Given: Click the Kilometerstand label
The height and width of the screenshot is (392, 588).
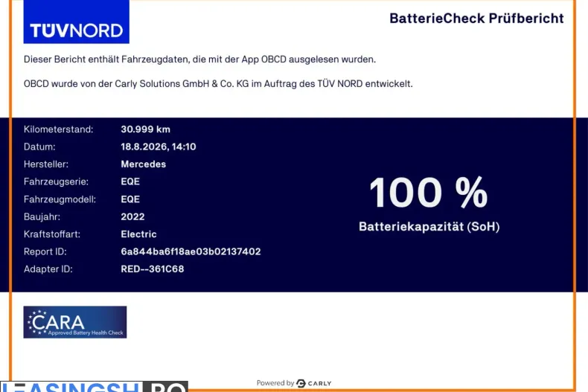Looking at the screenshot, I should click(59, 129).
